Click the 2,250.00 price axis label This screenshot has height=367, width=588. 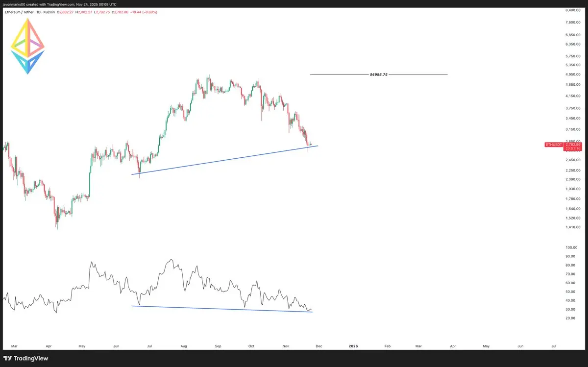click(x=573, y=171)
